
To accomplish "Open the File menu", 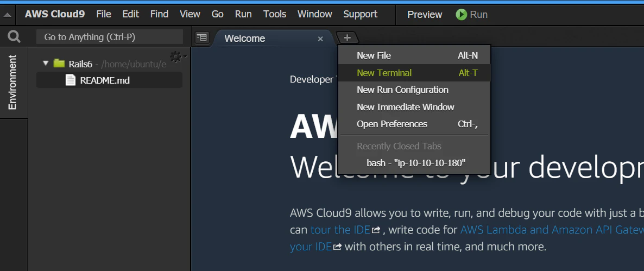I will pos(104,14).
